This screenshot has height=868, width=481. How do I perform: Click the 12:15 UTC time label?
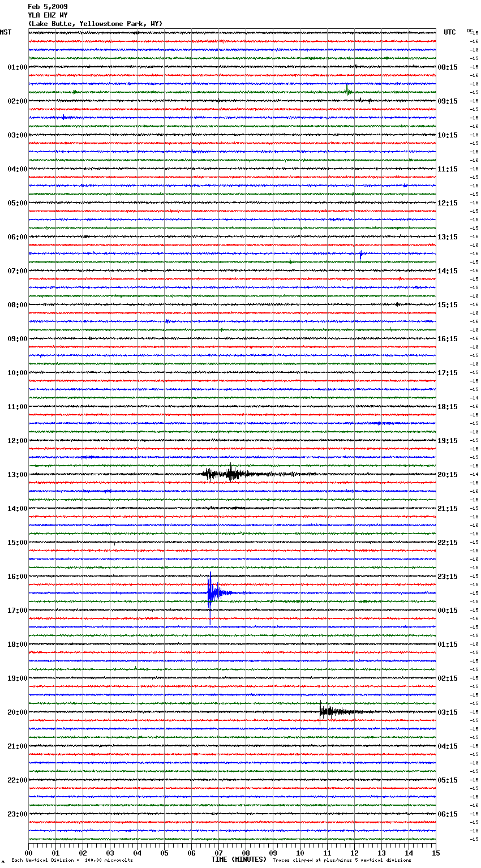click(x=448, y=203)
